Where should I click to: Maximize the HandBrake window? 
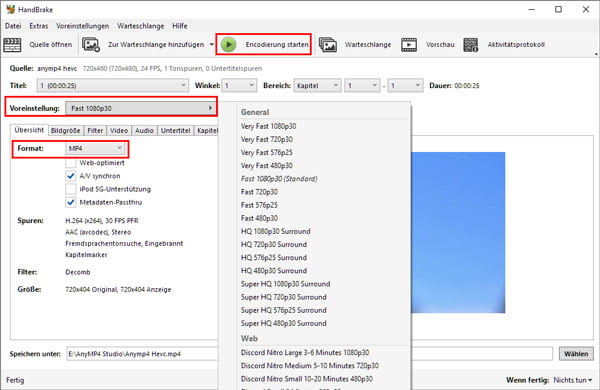point(559,10)
